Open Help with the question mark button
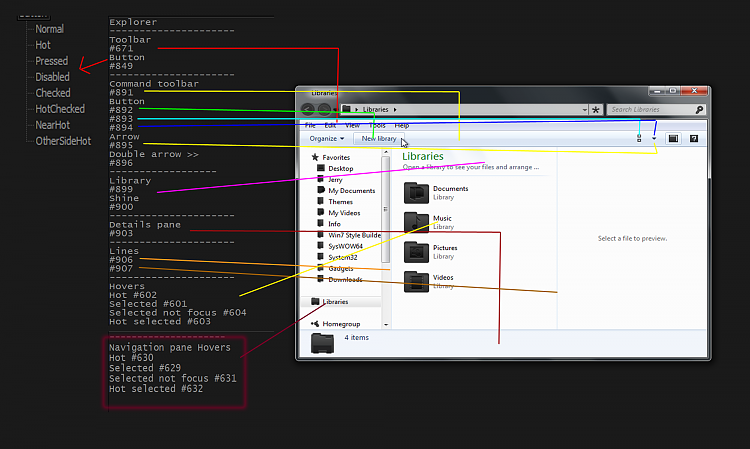Screen dimensions: 750x449 pos(694,139)
